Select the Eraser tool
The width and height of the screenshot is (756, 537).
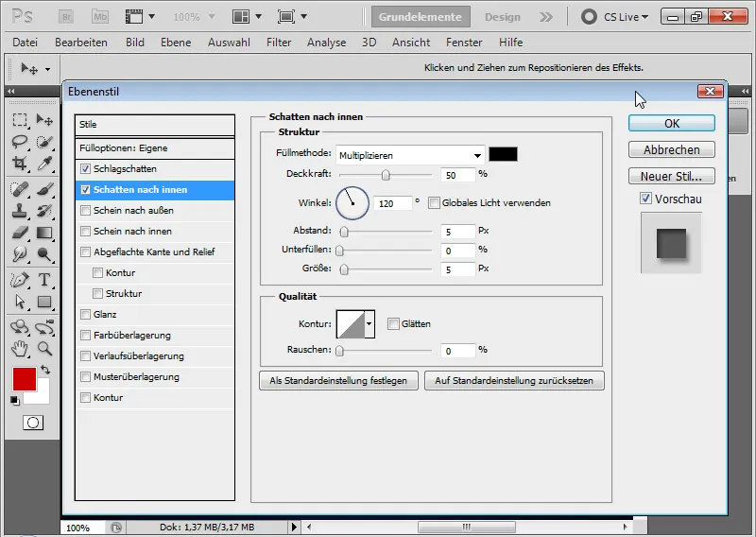20,233
